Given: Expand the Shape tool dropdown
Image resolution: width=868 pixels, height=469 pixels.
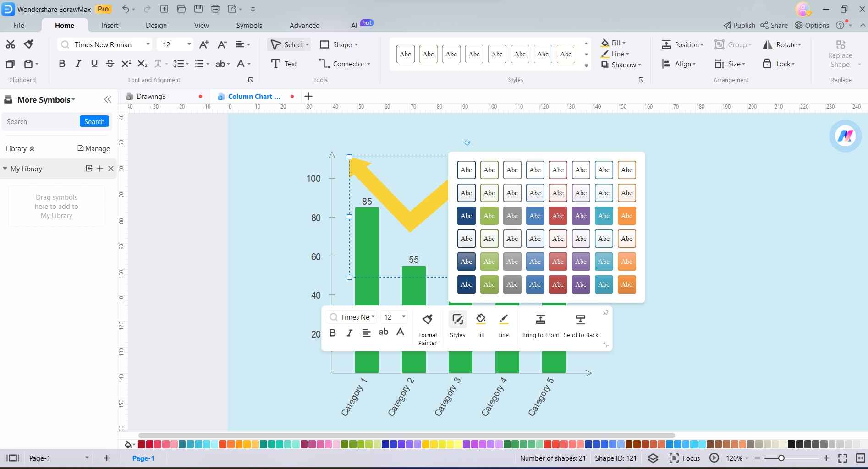Looking at the screenshot, I should (x=356, y=45).
